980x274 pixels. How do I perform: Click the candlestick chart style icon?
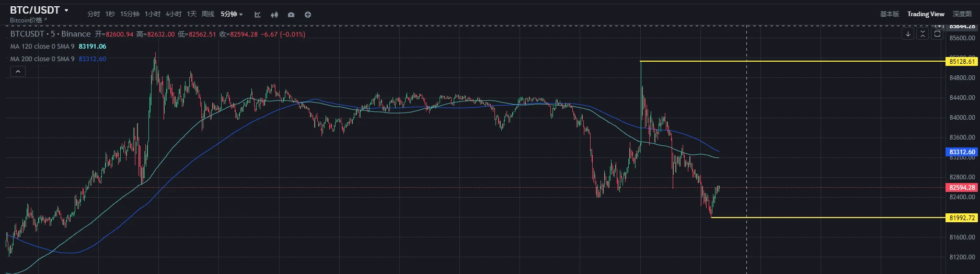[274, 15]
